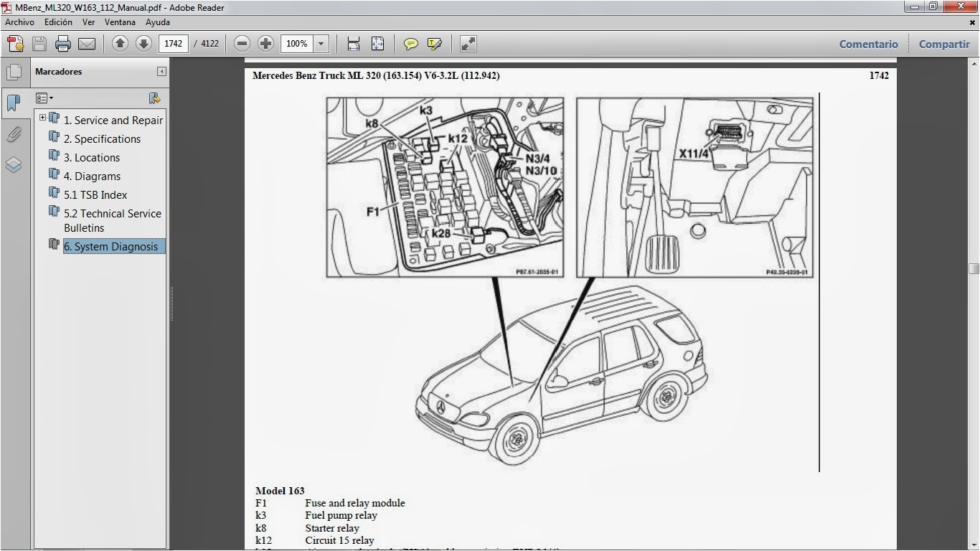The width and height of the screenshot is (980, 551).
Task: Open the Comentario pane
Action: click(x=868, y=44)
